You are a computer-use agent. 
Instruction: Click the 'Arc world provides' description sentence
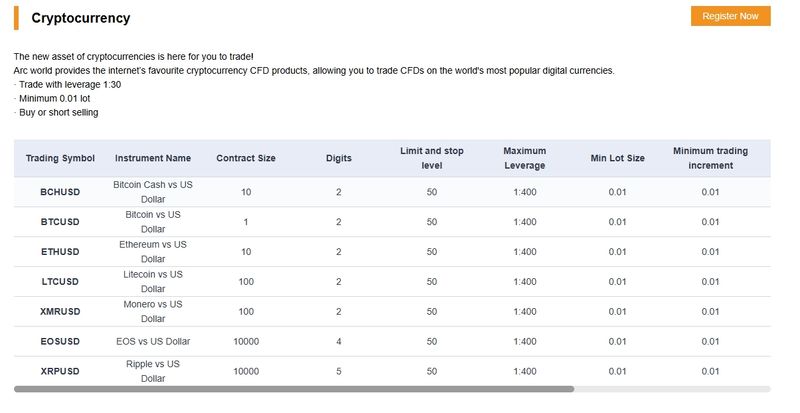tap(314, 71)
